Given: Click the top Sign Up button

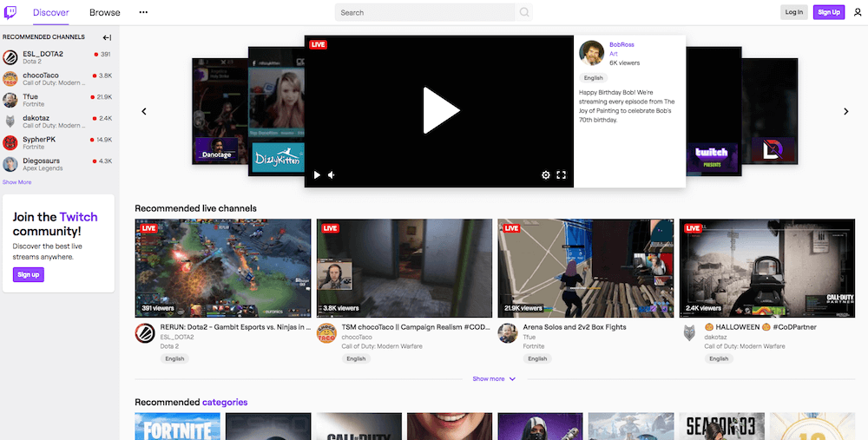Looking at the screenshot, I should (829, 12).
